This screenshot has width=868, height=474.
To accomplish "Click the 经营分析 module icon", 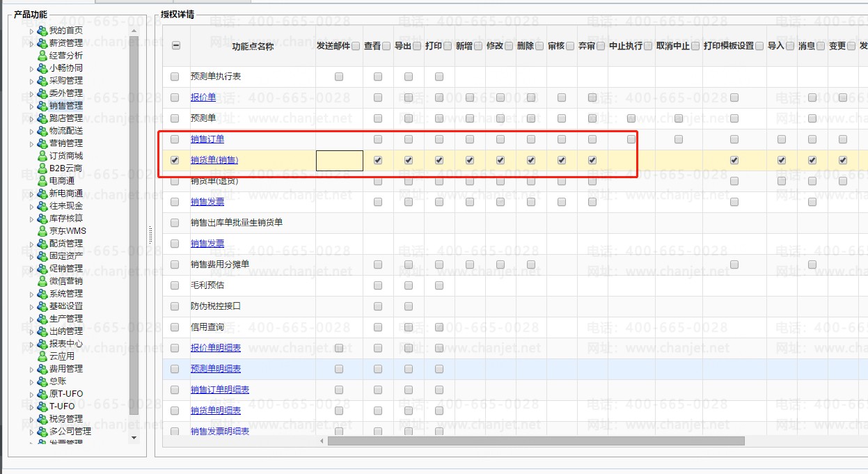I will [42, 56].
